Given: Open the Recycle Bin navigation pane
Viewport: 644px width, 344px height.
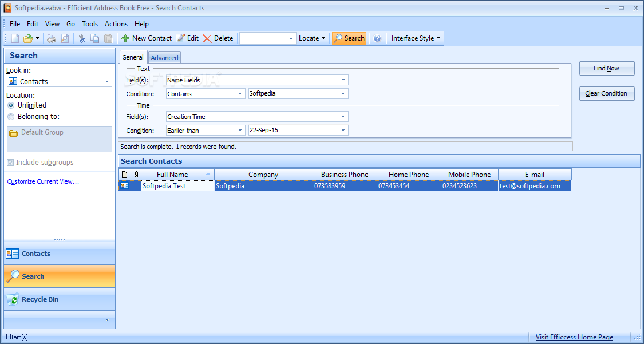Looking at the screenshot, I should (x=60, y=299).
